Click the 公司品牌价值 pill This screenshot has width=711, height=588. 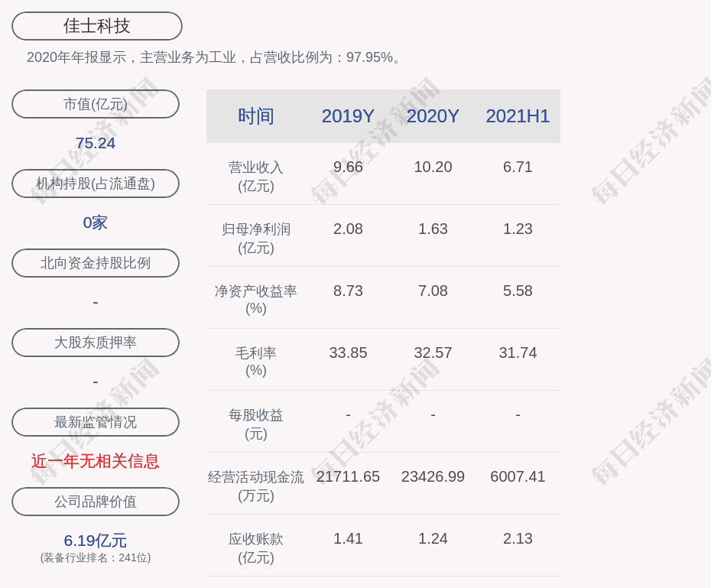96,502
